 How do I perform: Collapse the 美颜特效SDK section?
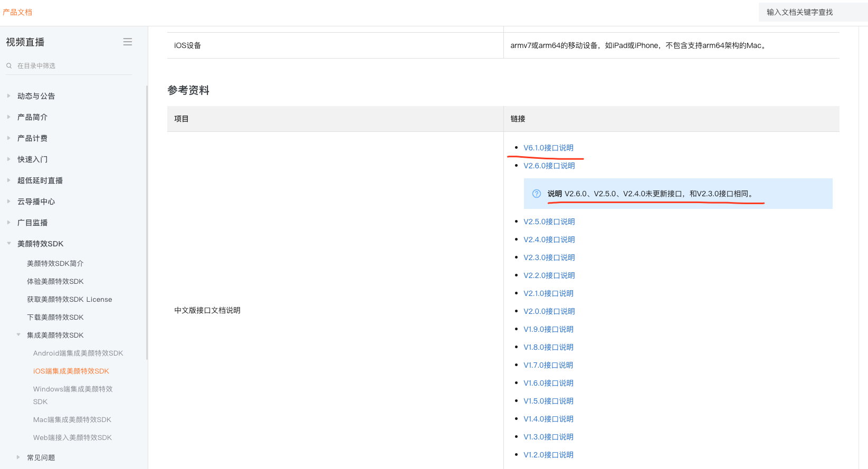(x=8, y=244)
